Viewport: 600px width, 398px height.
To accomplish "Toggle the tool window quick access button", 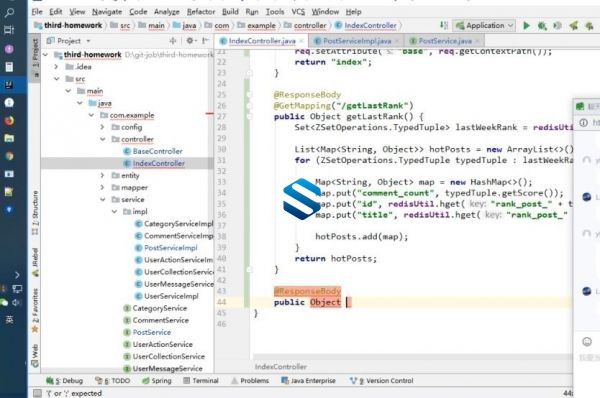I will (x=37, y=393).
